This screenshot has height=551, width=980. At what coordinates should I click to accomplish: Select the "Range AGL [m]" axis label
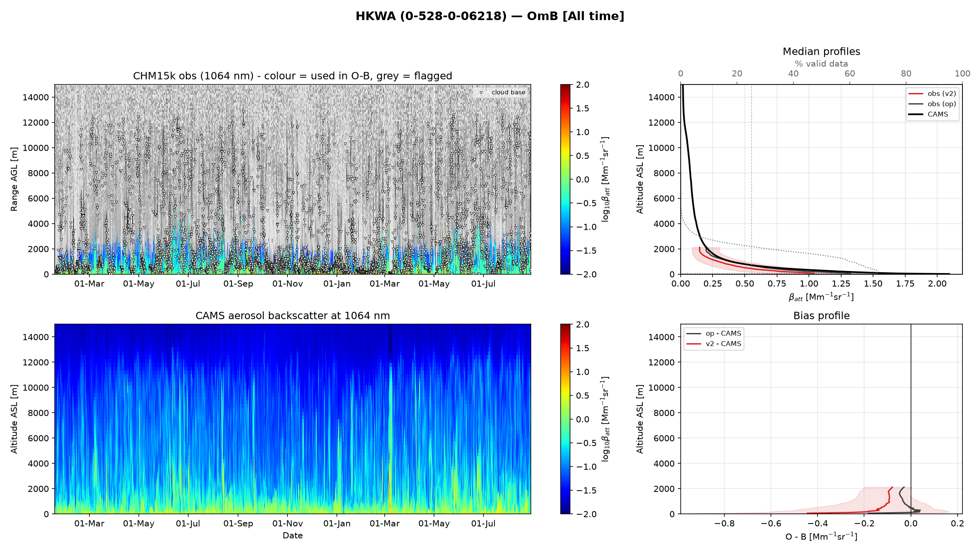14,179
